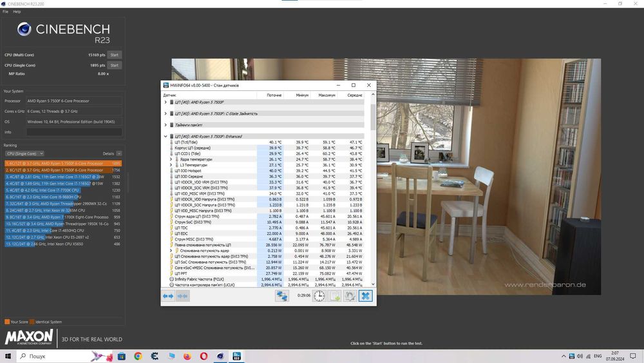Open the Details dropdown arrow in Ranking

tap(118, 153)
